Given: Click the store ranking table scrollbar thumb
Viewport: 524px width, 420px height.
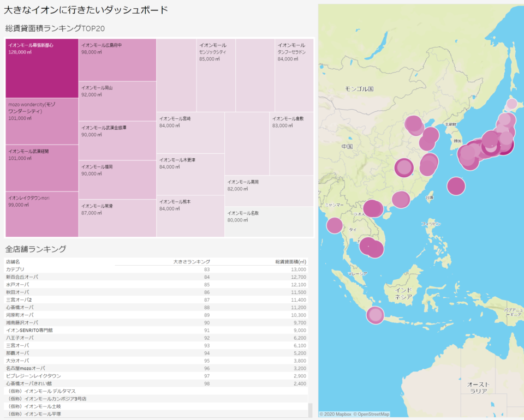Looking at the screenshot, I should [311, 410].
